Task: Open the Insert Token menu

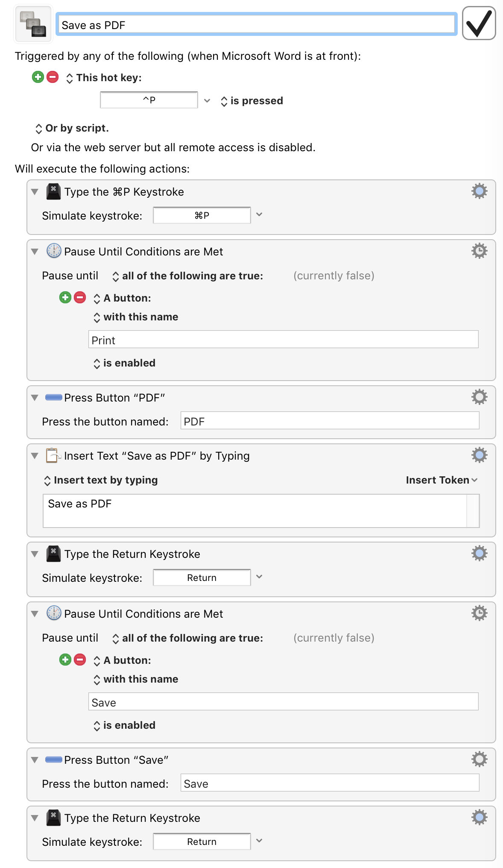Action: pyautogui.click(x=442, y=480)
